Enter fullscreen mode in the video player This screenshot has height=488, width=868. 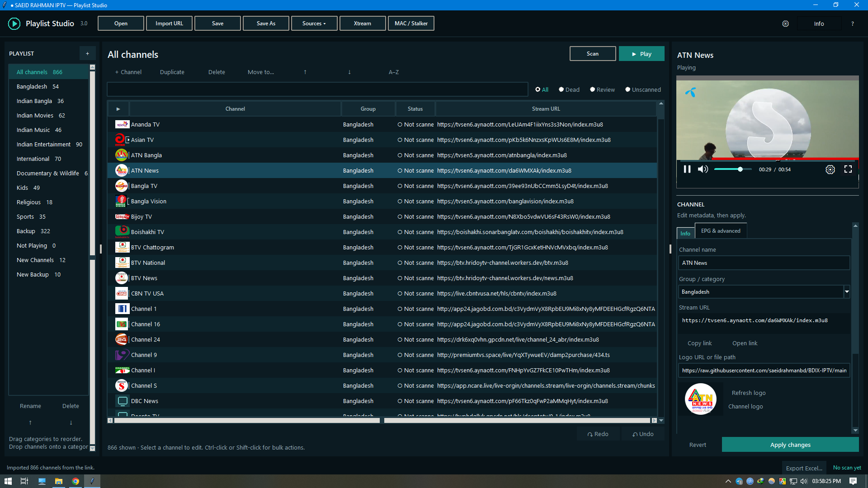pos(848,169)
